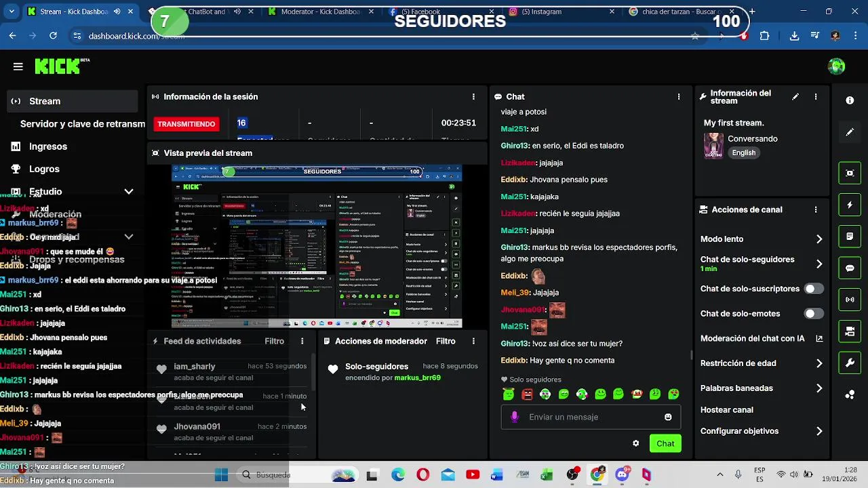
Task: Click the info icon in the right sidebar
Action: click(850, 100)
